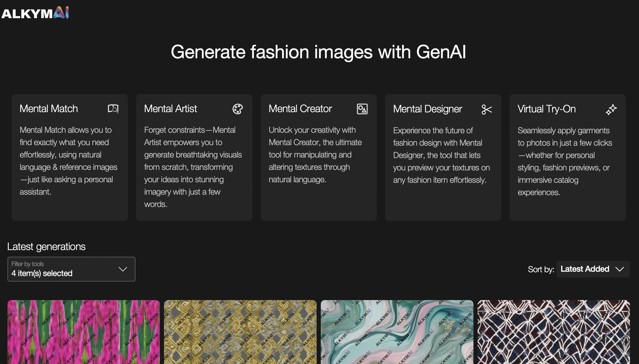Click the Virtual Try-On sparkle icon

[x=611, y=109]
